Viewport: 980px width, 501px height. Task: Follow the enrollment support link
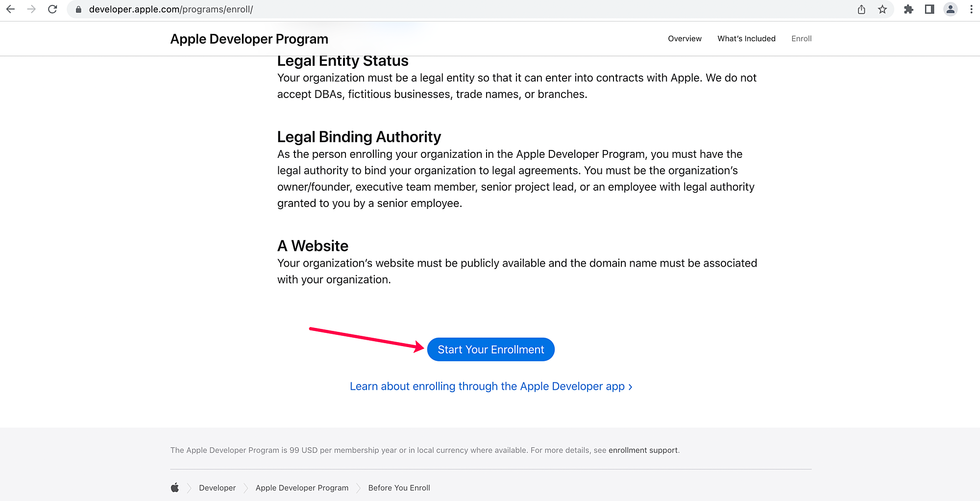(x=643, y=450)
